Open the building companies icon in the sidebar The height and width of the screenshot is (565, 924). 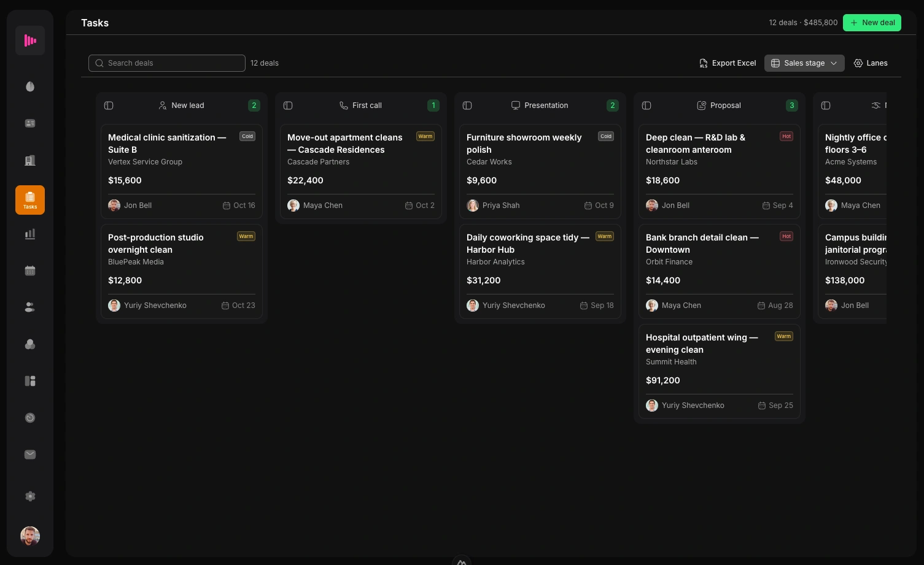click(x=30, y=160)
